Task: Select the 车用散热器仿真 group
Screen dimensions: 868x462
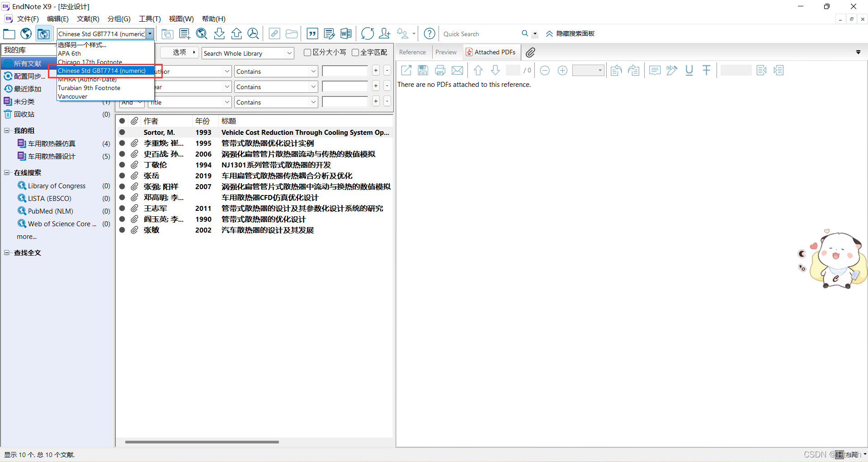Action: [x=52, y=143]
